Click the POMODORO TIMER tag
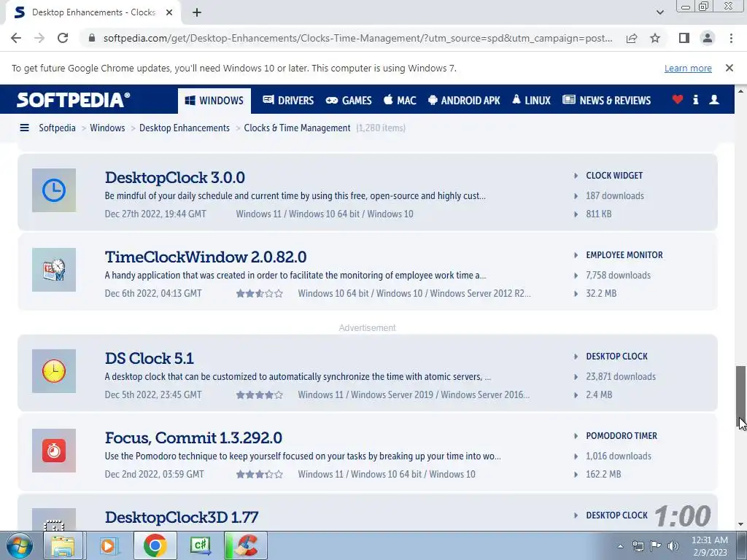Image resolution: width=747 pixels, height=560 pixels. click(622, 436)
